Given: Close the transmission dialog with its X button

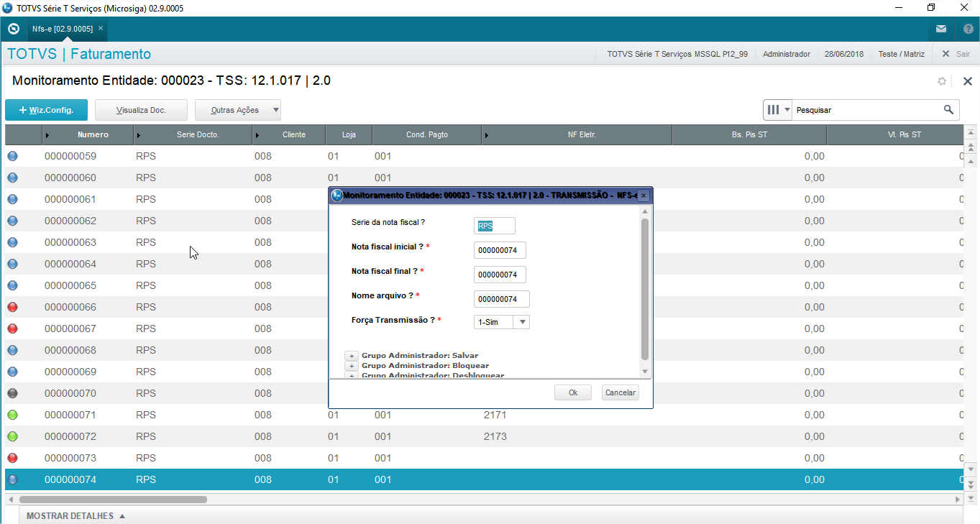Looking at the screenshot, I should (x=644, y=196).
